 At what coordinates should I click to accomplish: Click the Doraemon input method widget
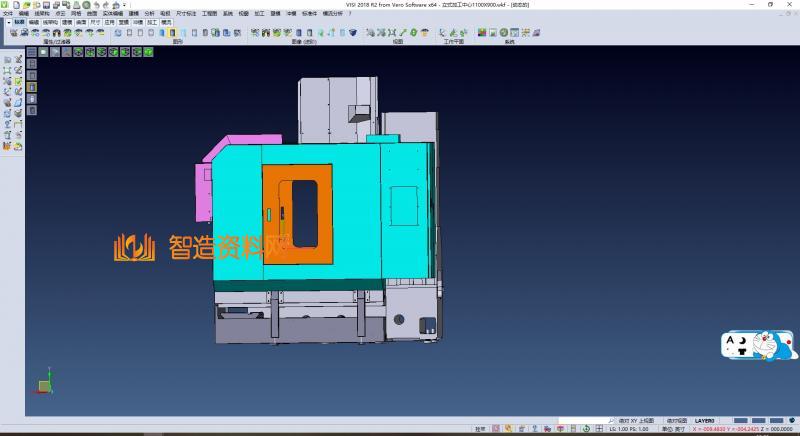click(758, 344)
